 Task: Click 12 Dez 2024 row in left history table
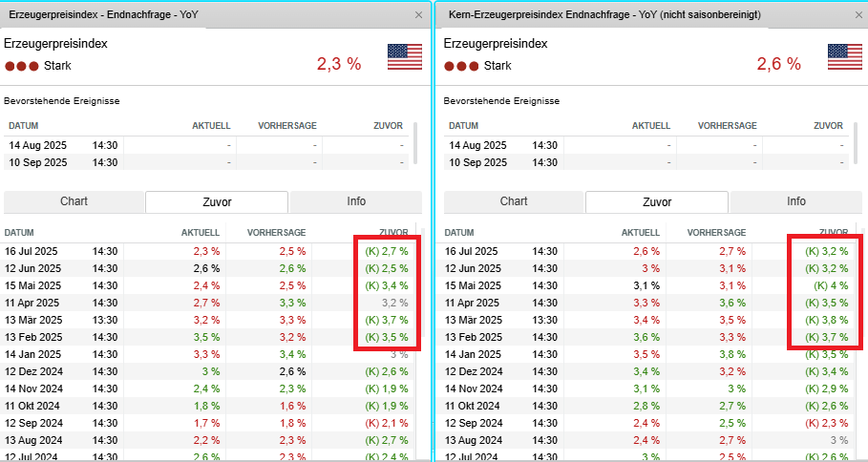tap(209, 371)
